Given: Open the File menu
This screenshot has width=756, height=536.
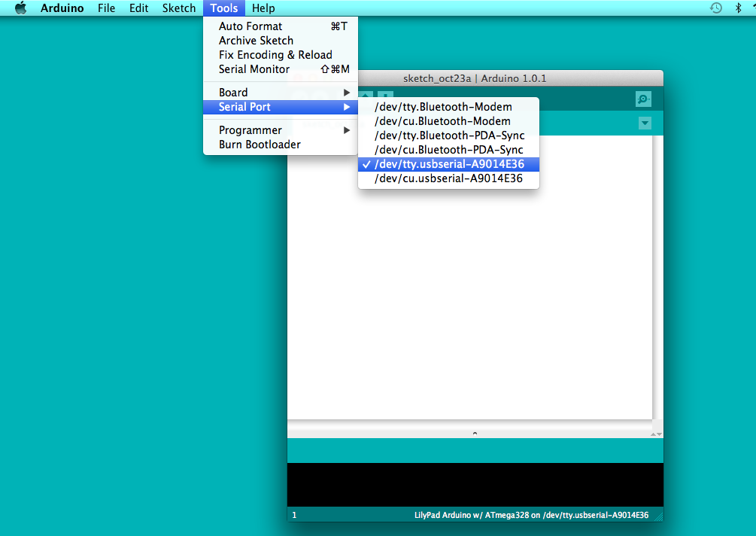Looking at the screenshot, I should (106, 8).
